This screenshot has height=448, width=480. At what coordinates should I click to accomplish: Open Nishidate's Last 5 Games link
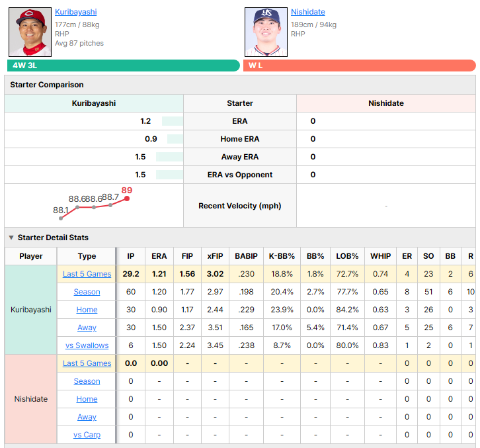pos(87,363)
